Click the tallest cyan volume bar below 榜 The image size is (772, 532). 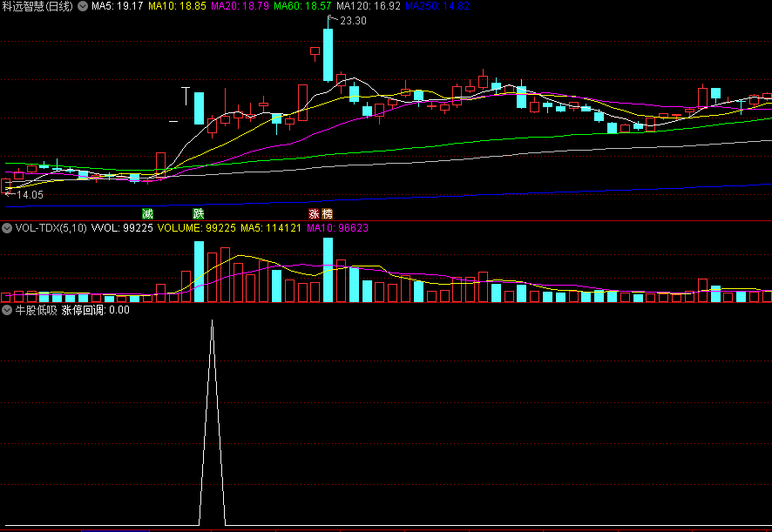tap(328, 270)
